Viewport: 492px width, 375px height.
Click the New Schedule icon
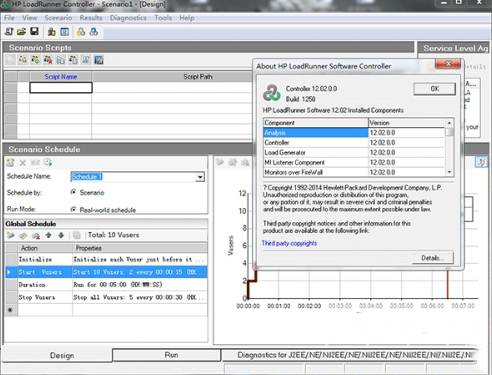10,163
